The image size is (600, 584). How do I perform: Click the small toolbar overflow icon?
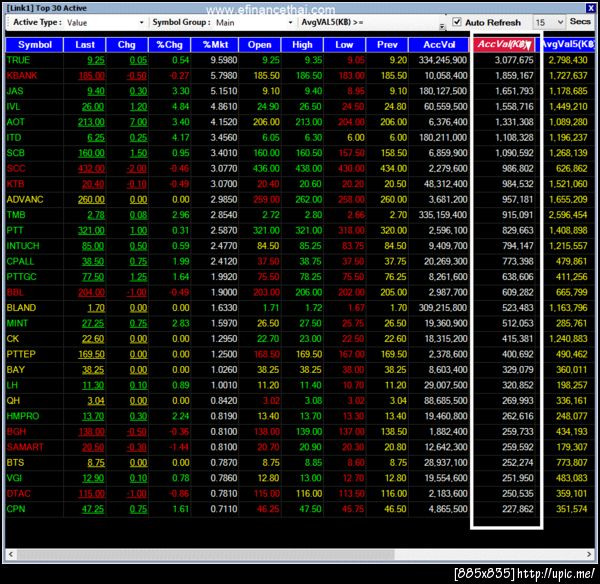click(x=442, y=26)
